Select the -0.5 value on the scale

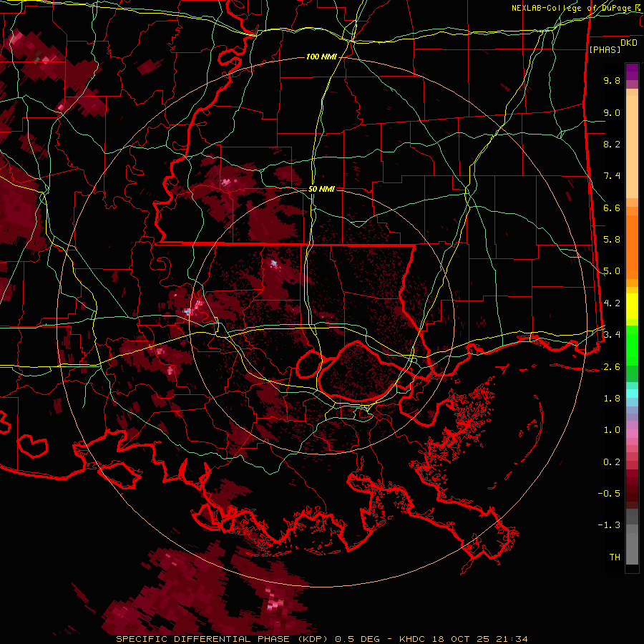(x=609, y=493)
